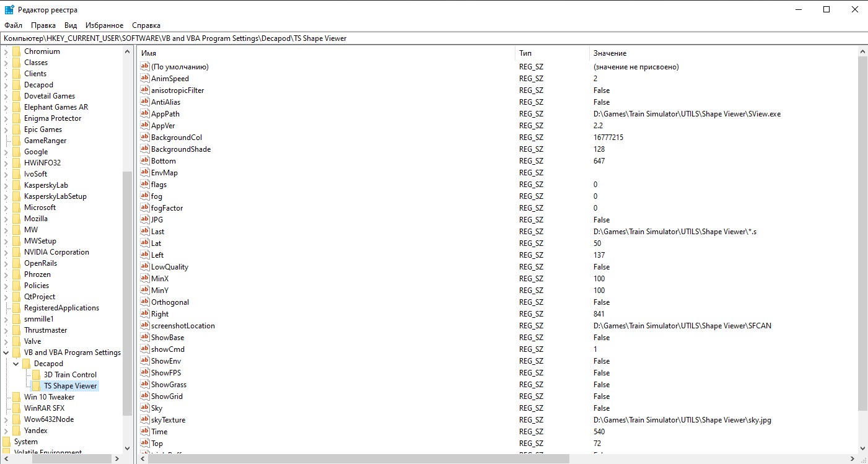868x464 pixels.
Task: Select the Win 10 Tweaker key
Action: pos(50,397)
